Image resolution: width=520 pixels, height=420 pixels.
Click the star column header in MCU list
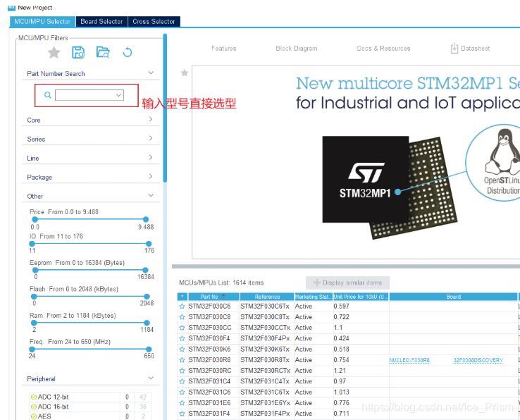pos(182,297)
